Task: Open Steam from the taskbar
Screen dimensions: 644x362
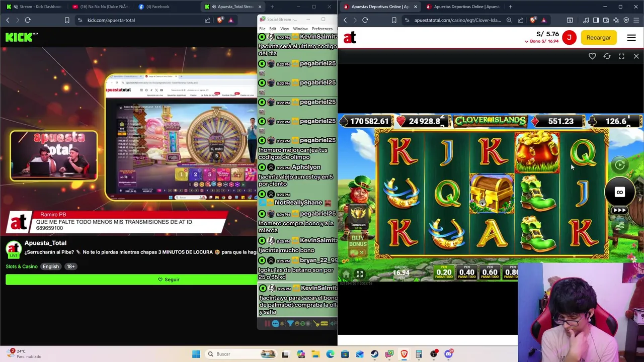Action: (x=374, y=354)
